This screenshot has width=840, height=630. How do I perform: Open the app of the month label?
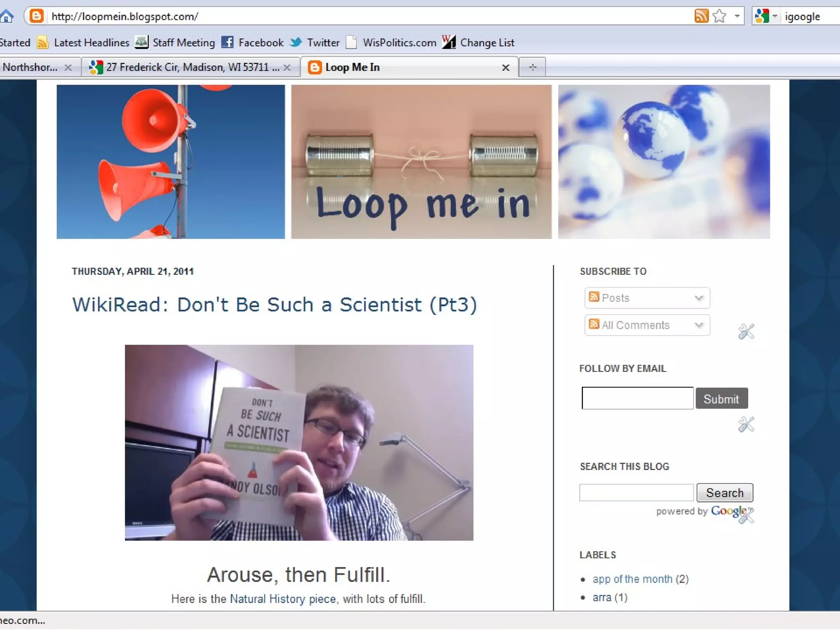tap(632, 579)
